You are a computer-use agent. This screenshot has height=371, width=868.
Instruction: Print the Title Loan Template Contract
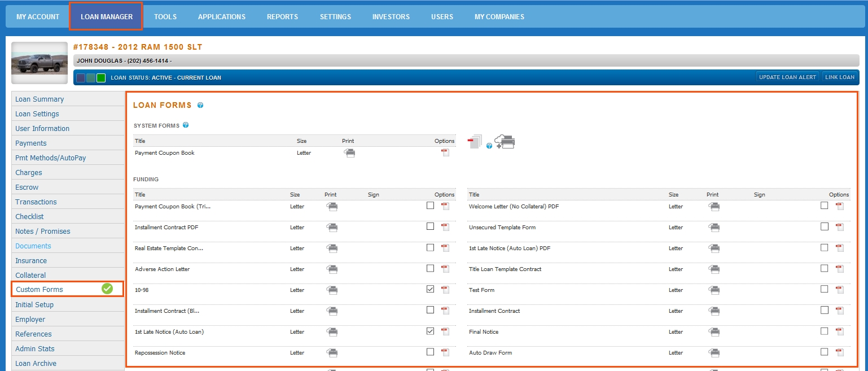[x=714, y=269]
